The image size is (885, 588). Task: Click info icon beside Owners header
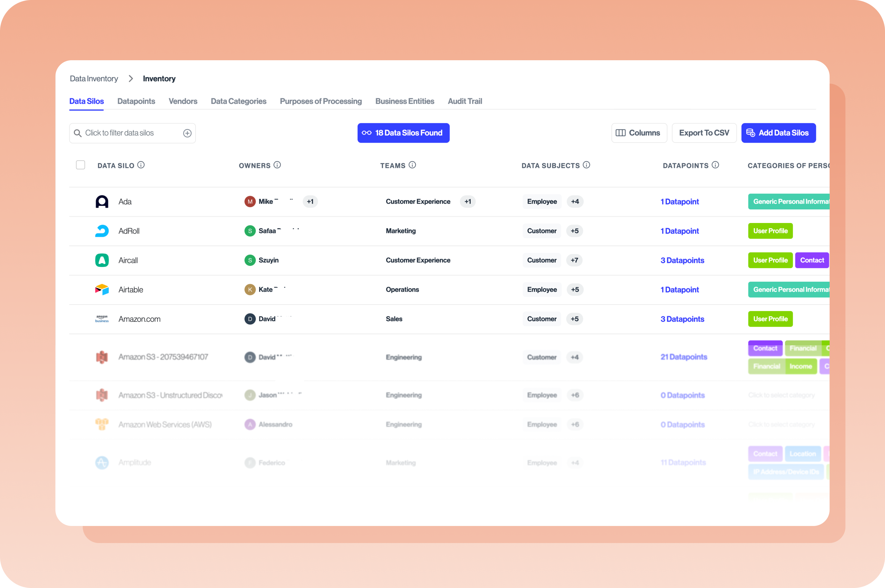point(277,165)
